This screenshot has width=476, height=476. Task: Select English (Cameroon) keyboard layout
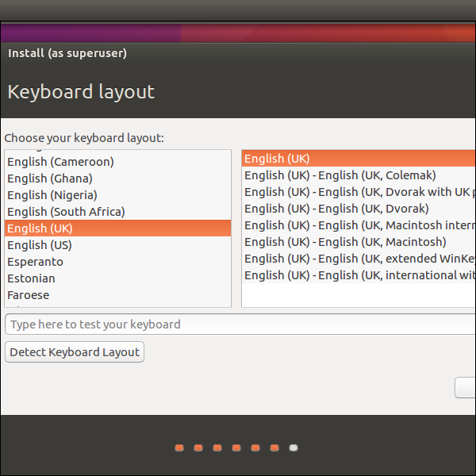coord(61,162)
